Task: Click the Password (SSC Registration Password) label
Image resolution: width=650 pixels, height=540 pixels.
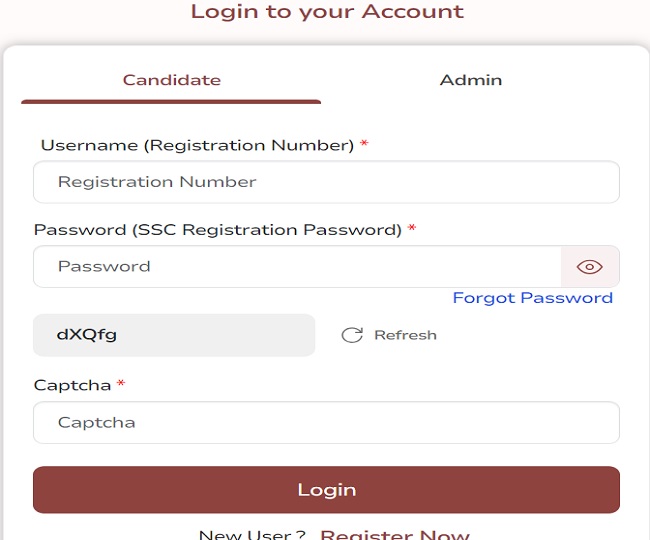Action: 217,229
